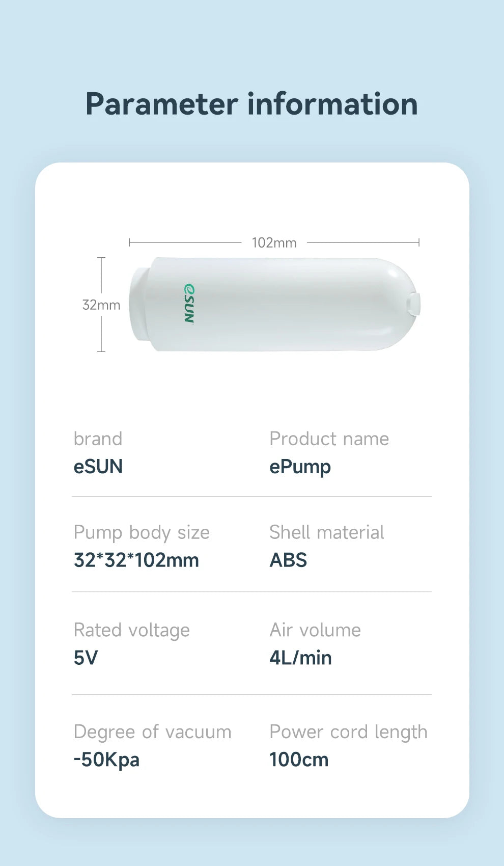The image size is (504, 866).
Task: Click the green eSUN logo on the pump
Action: click(189, 304)
